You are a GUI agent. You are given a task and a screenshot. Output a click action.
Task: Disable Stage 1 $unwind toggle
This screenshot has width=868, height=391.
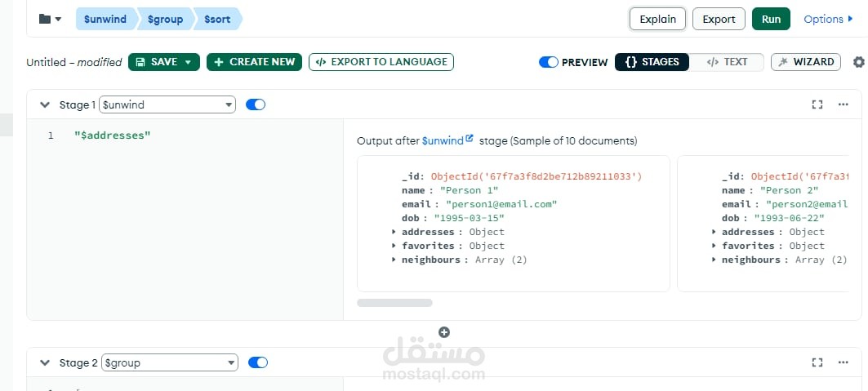[256, 104]
